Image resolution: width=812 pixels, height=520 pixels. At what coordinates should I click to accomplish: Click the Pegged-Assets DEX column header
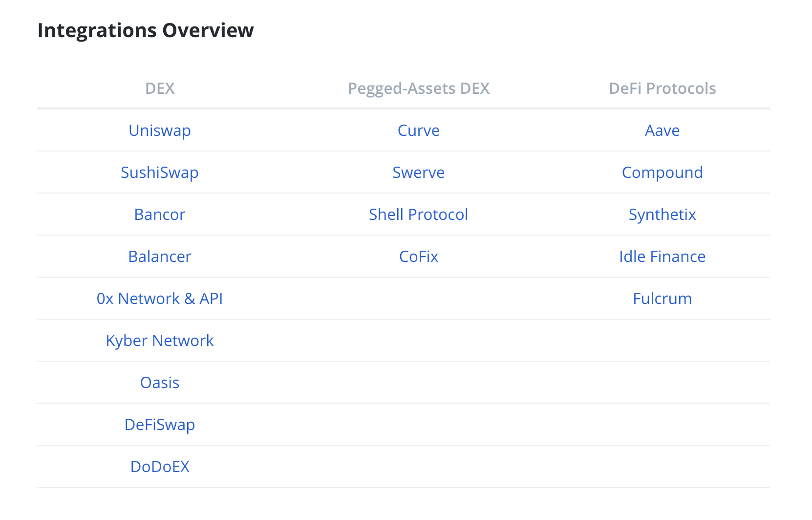tap(419, 88)
